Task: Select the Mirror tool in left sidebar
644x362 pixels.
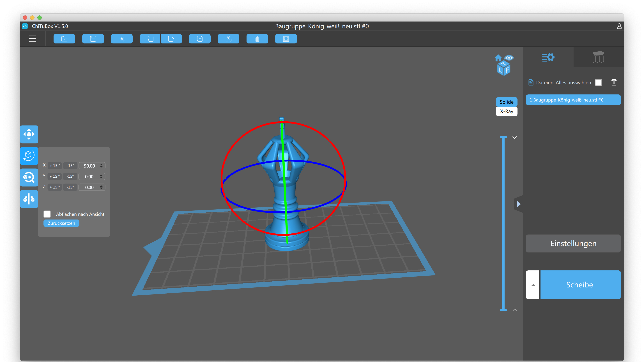Action: 29,199
